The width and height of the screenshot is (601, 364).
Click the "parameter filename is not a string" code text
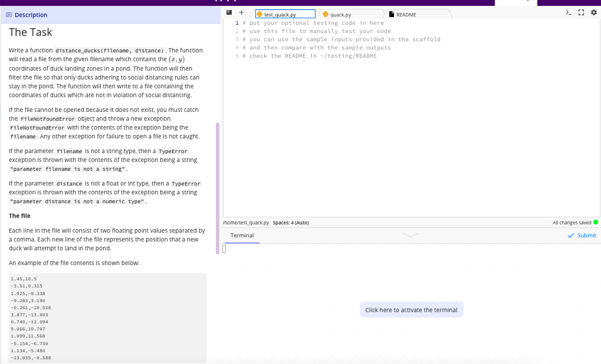coord(67,169)
